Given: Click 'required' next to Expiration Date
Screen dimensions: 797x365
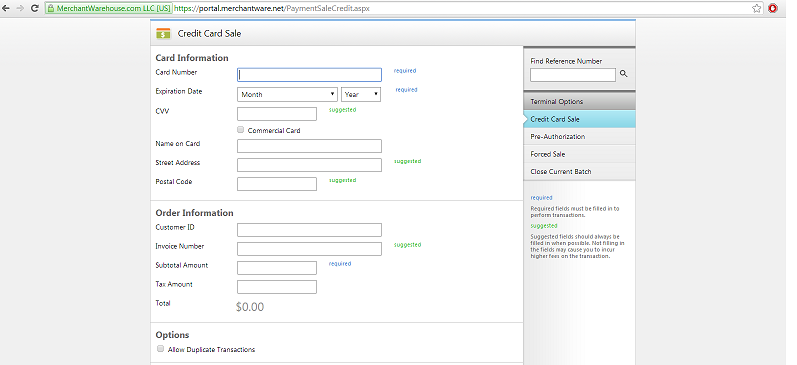Looking at the screenshot, I should tap(406, 89).
